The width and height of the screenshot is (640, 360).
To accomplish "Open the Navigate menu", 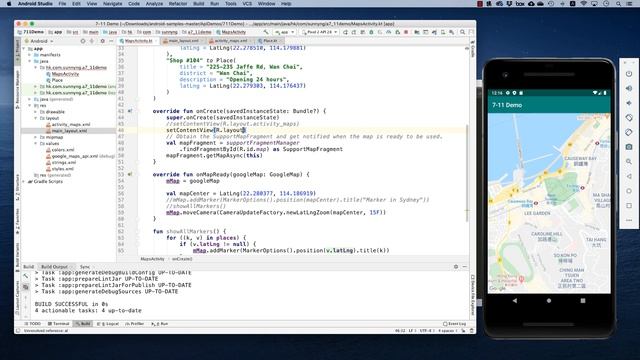I will pyautogui.click(x=112, y=4).
